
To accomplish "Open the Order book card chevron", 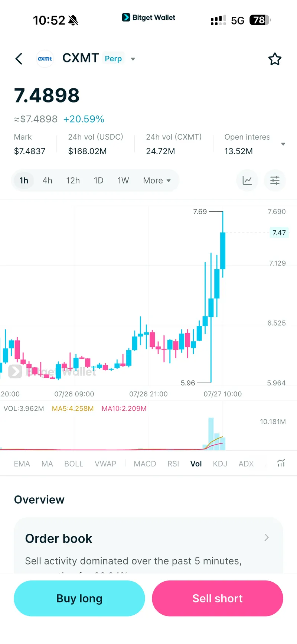I will coord(267,537).
